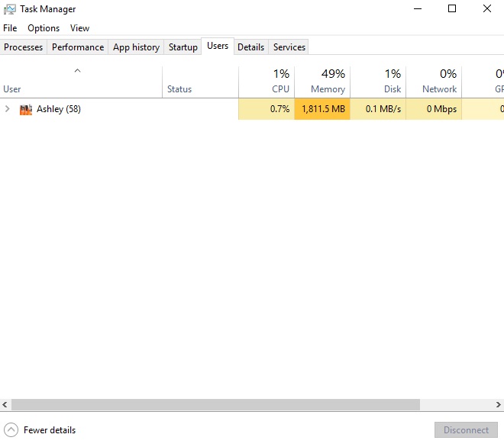
Task: Open the File menu
Action: (x=10, y=28)
